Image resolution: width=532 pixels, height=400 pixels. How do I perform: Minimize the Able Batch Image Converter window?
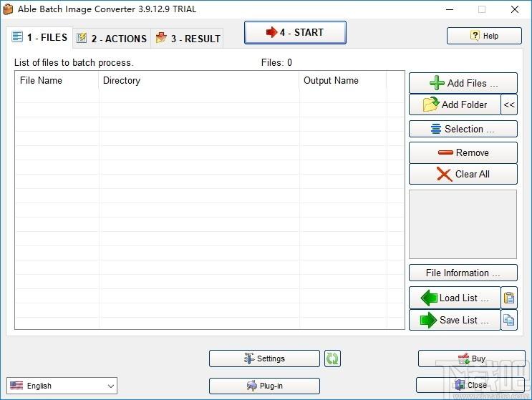pos(450,9)
